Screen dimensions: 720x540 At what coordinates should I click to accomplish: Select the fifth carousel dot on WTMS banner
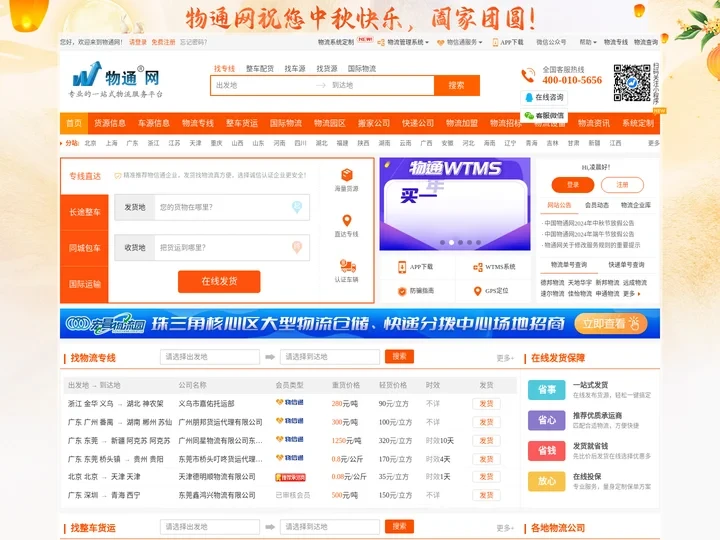[x=478, y=242]
